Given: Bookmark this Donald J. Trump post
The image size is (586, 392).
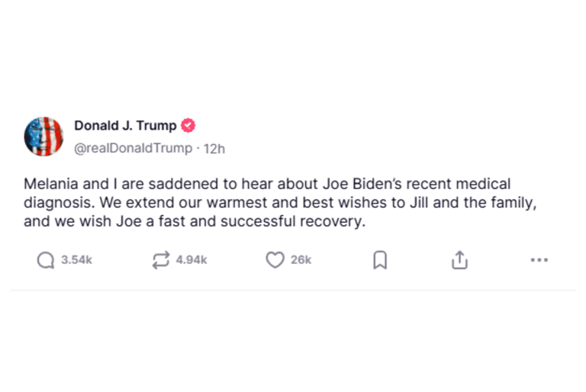Looking at the screenshot, I should coord(380,260).
